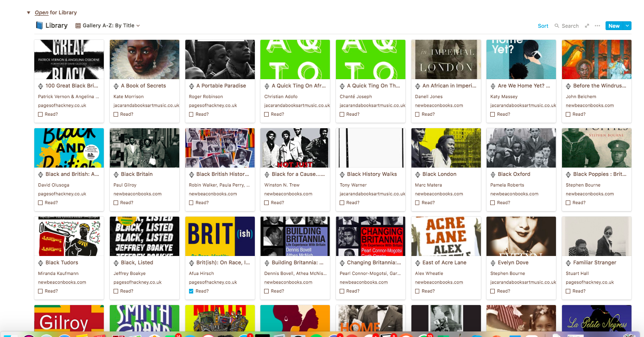Viewport: 644px width, 337px height.
Task: Select author text Tony Warner
Action: coord(353,185)
